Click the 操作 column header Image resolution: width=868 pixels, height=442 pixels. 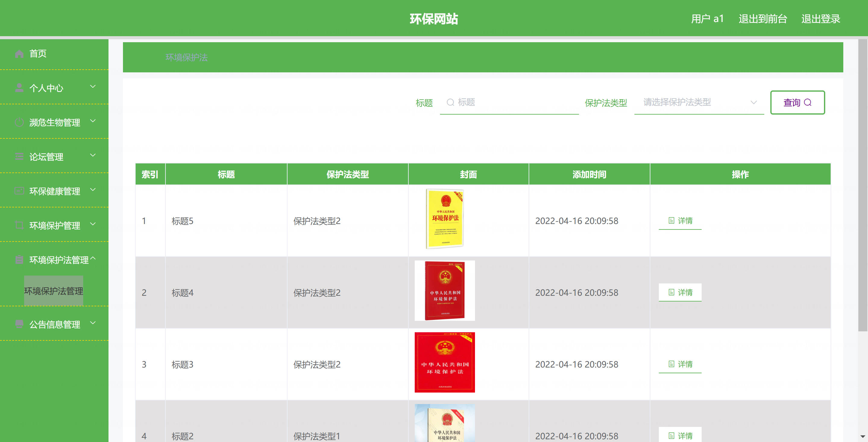point(740,174)
